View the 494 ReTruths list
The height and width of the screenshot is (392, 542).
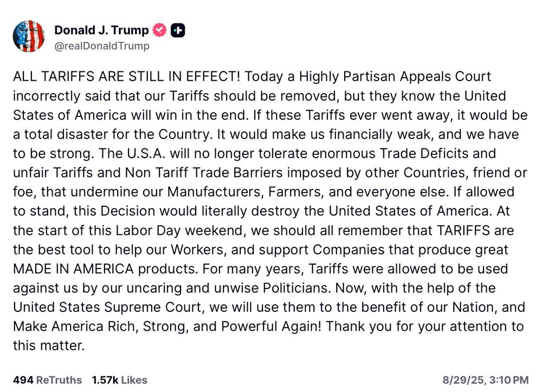[x=48, y=380]
